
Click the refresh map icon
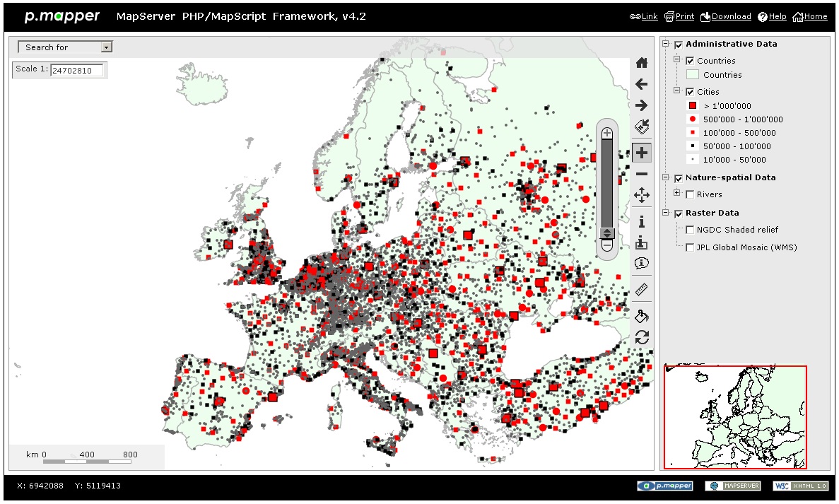(642, 337)
